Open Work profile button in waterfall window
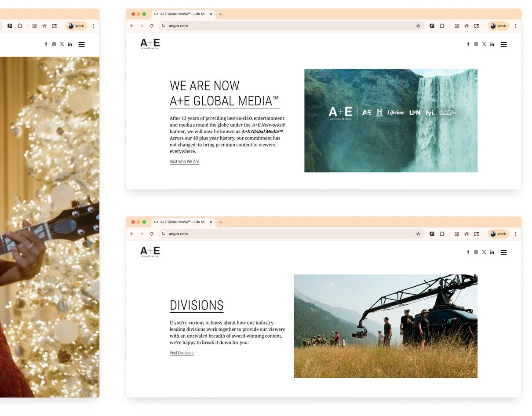The height and width of the screenshot is (416, 532). coord(498,26)
